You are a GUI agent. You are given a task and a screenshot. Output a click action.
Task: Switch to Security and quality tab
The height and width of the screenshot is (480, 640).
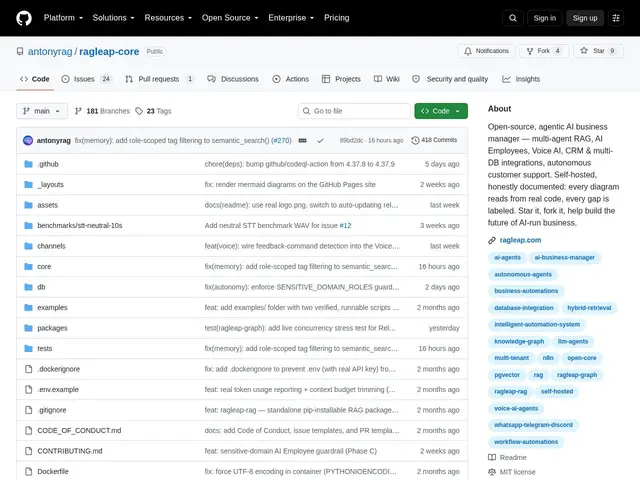tap(450, 79)
